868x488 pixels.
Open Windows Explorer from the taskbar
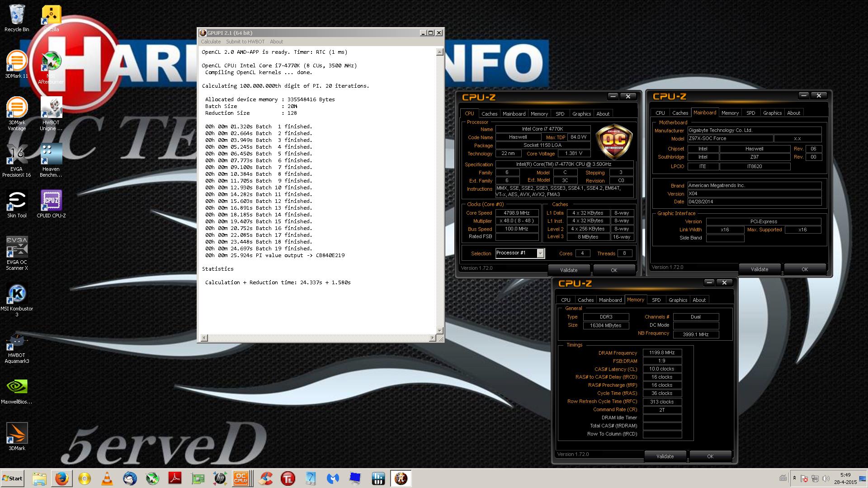tap(39, 478)
